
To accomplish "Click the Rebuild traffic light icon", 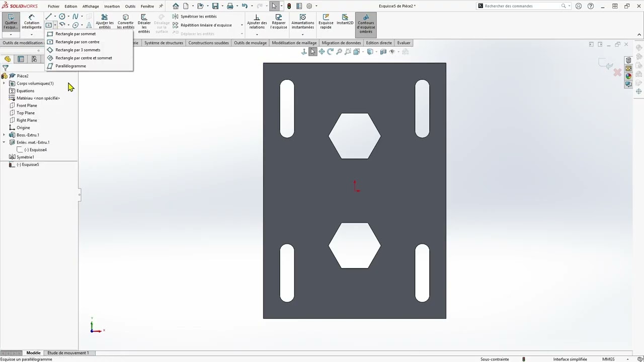I will 289,6.
